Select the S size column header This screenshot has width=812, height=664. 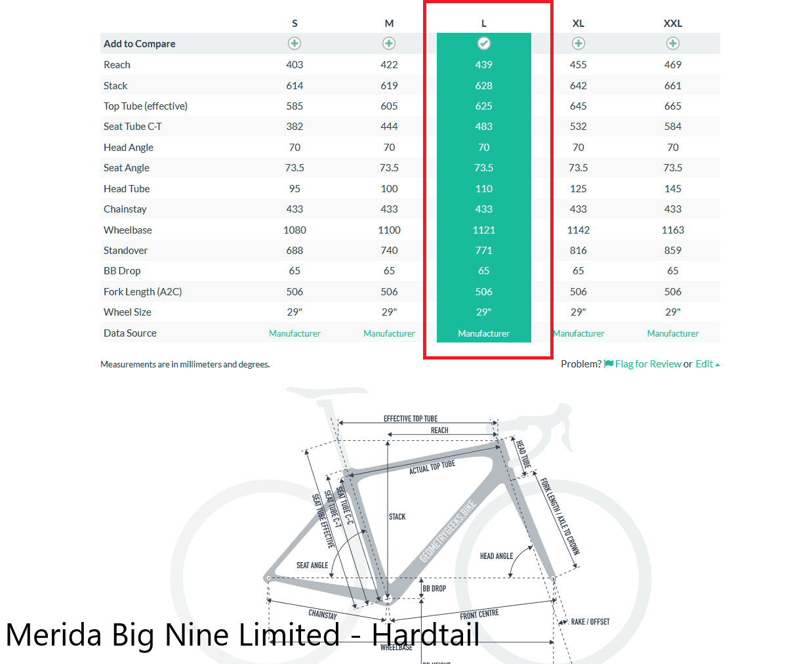pyautogui.click(x=294, y=24)
